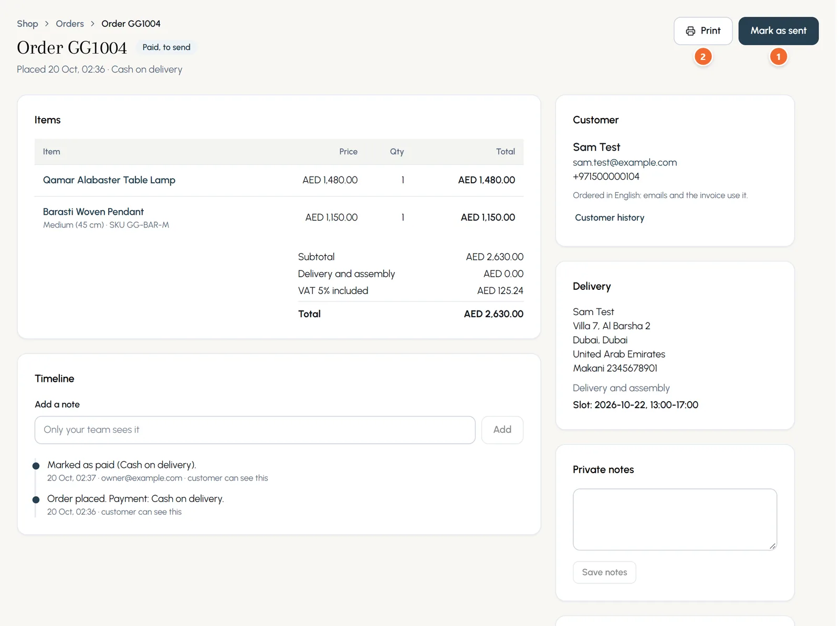Click the pendant total AED 1,150.00

[x=488, y=217]
